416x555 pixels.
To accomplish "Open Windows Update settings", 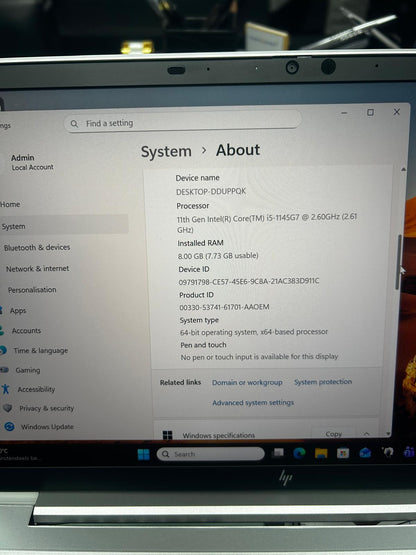I will point(47,427).
